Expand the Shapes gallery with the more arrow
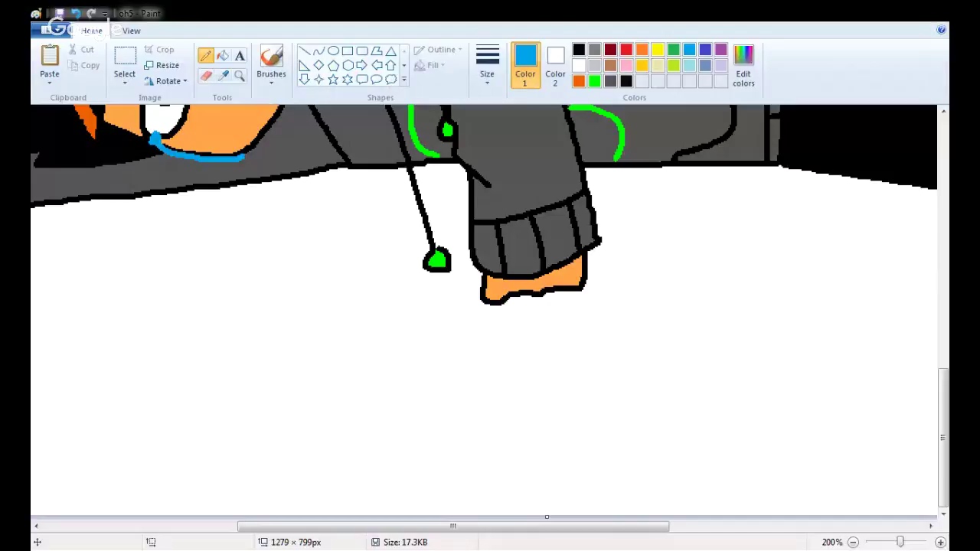This screenshot has width=980, height=551. pos(403,80)
